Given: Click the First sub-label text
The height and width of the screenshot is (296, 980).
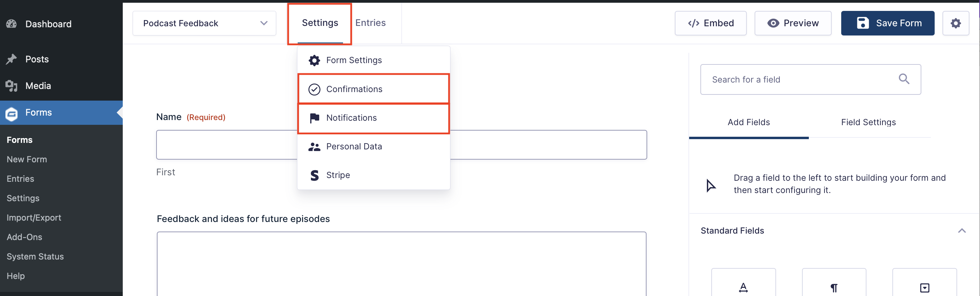Looking at the screenshot, I should [165, 172].
